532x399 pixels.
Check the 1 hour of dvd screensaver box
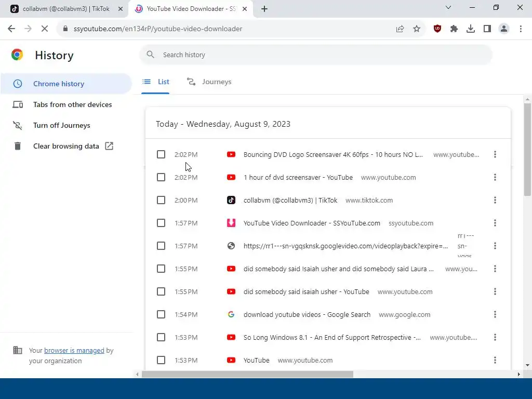[161, 178]
